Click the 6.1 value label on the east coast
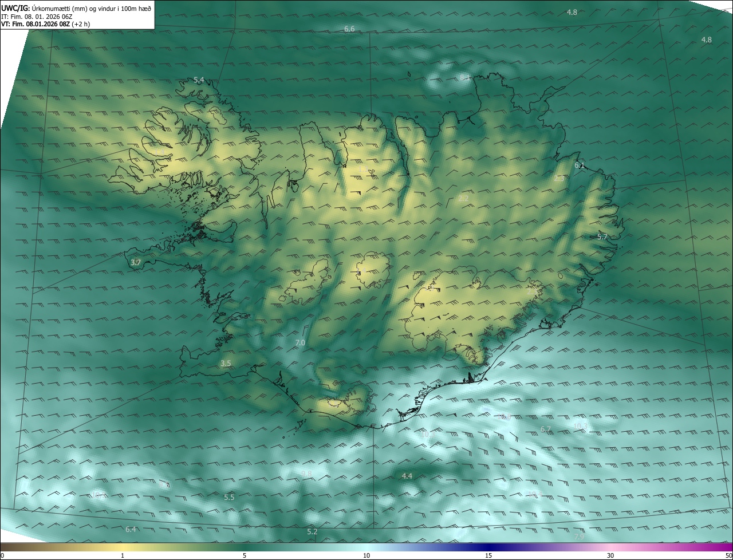This screenshot has height=560, width=733. pyautogui.click(x=580, y=166)
